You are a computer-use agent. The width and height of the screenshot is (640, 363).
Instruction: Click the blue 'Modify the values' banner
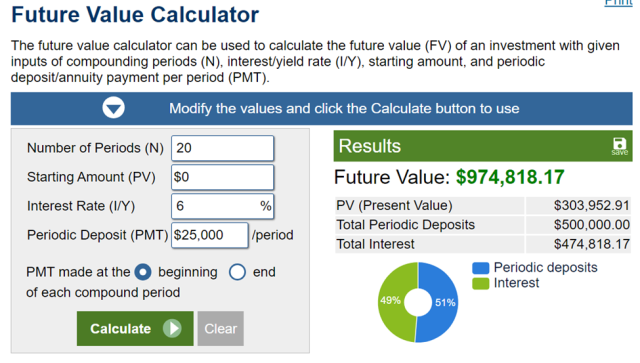coord(322,109)
